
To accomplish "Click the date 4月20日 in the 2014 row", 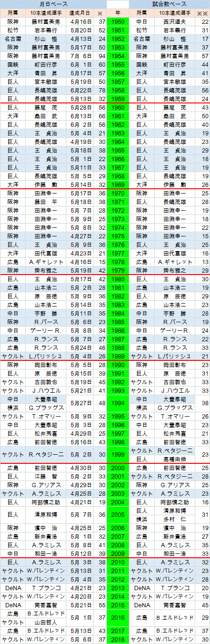I will 81,597.
